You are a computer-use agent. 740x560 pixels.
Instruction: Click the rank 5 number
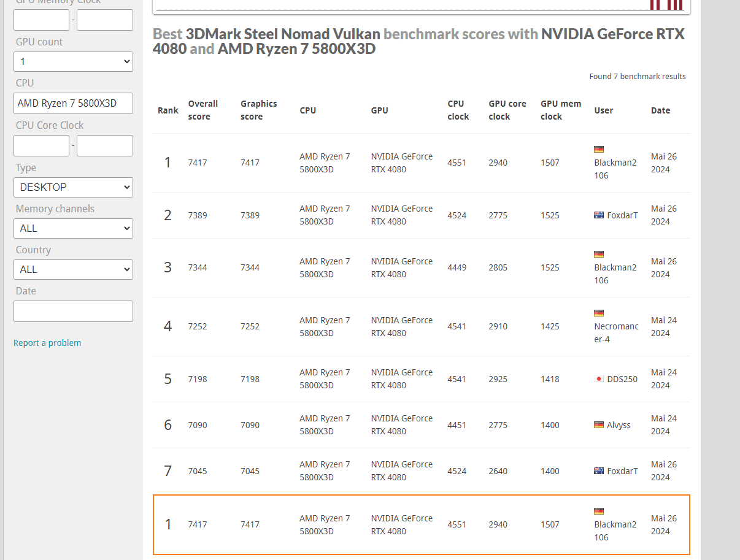168,379
